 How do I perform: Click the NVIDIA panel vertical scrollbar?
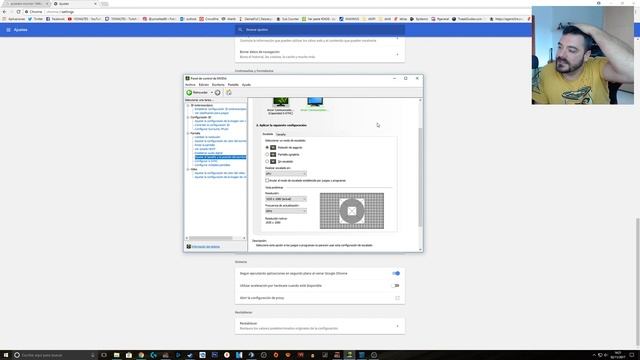420,177
